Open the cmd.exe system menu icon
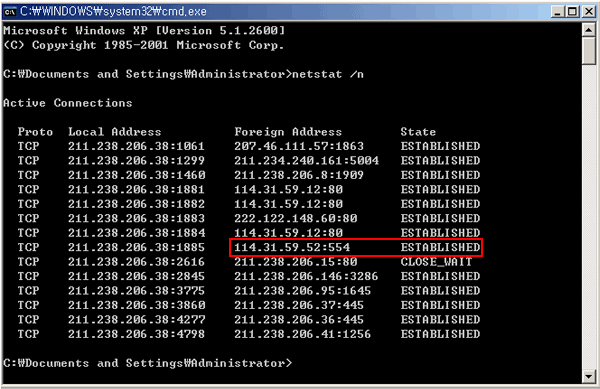 click(x=10, y=11)
